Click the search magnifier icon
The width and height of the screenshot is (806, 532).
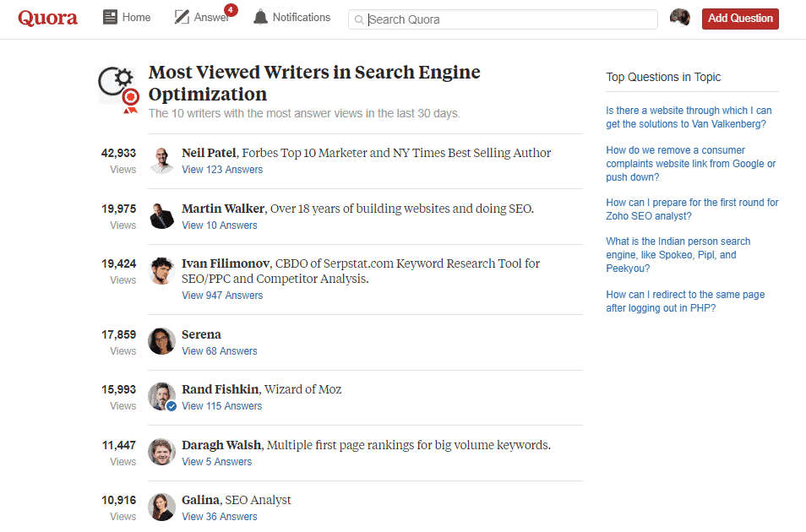(359, 20)
